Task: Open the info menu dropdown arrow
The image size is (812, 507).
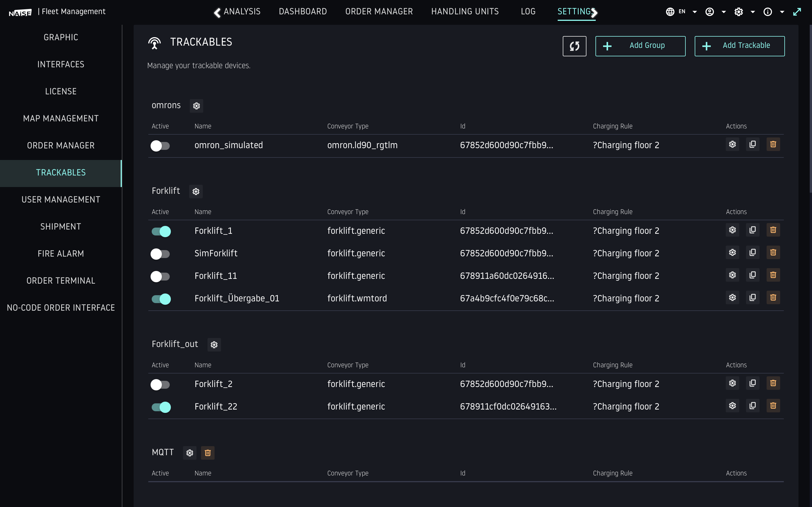Action: 782,12
